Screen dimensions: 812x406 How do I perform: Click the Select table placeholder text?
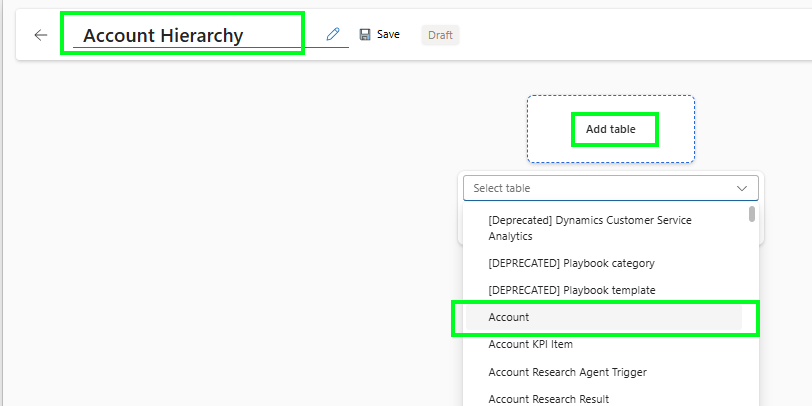tap(502, 188)
